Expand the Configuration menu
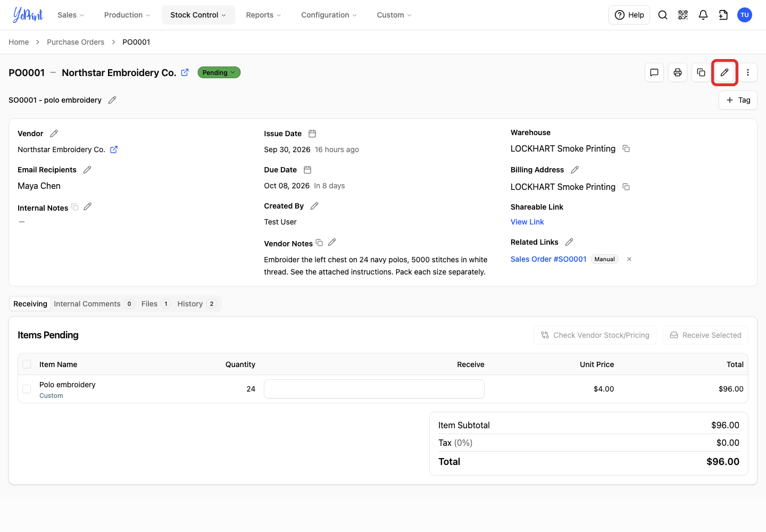 pyautogui.click(x=329, y=15)
